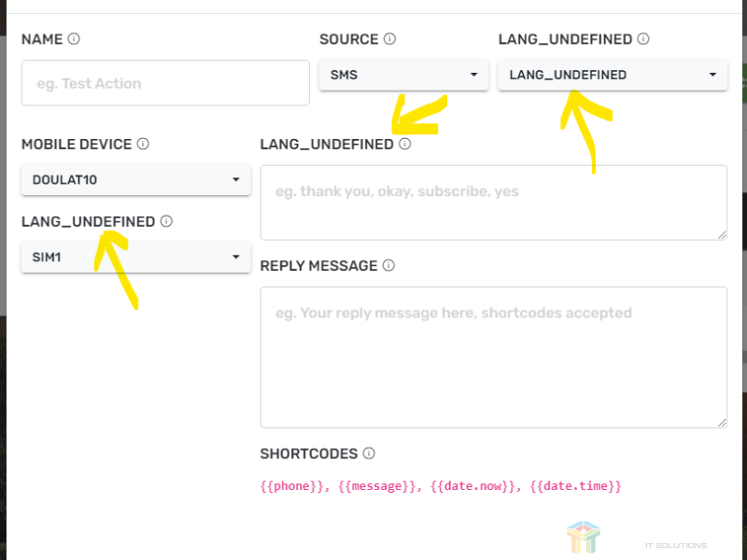
Task: Click info icon above the keywords text area
Action: [x=404, y=144]
